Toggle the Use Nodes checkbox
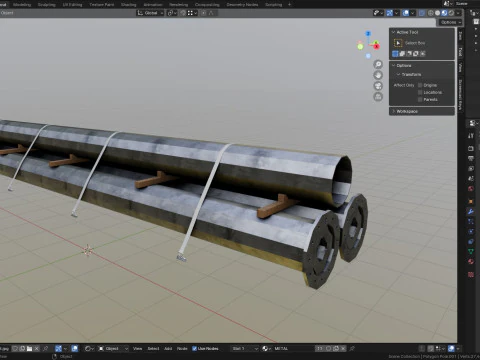Image resolution: width=480 pixels, height=360 pixels. click(x=194, y=349)
